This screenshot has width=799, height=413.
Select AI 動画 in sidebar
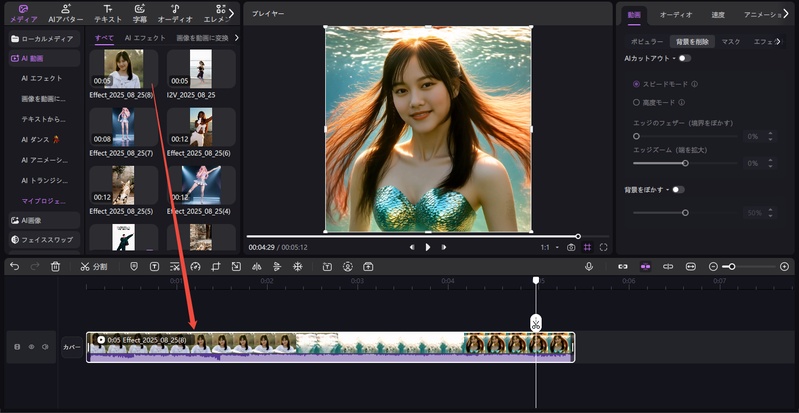point(45,58)
